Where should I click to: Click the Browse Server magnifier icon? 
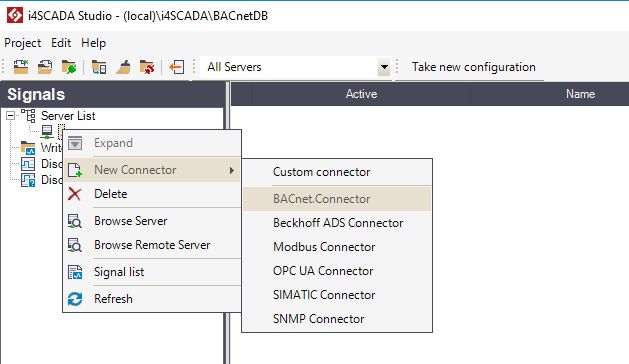pos(75,221)
